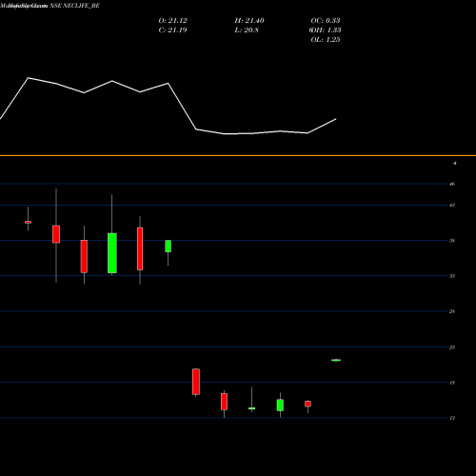Click the tall green candle between 33 and 38
Image resolution: width=476 pixels, height=476 pixels.
[x=112, y=253]
